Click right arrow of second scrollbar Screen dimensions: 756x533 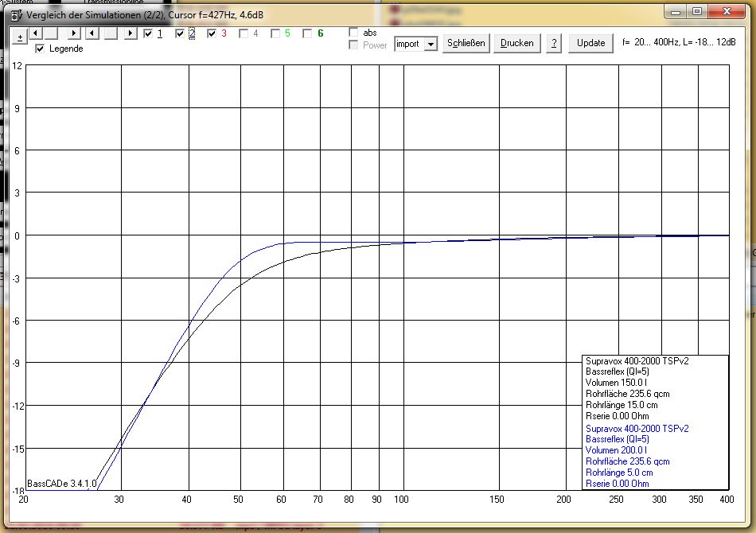coord(131,33)
